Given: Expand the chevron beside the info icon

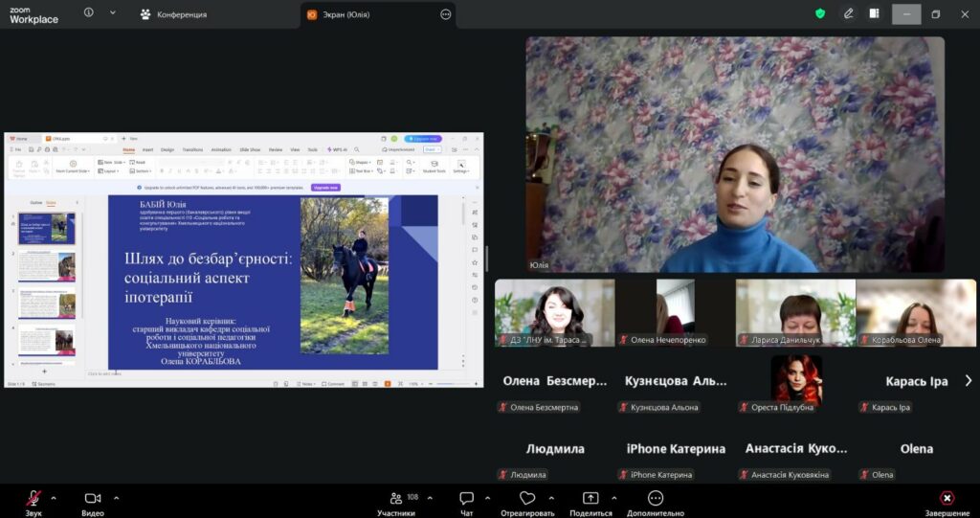Looking at the screenshot, I should tap(112, 13).
